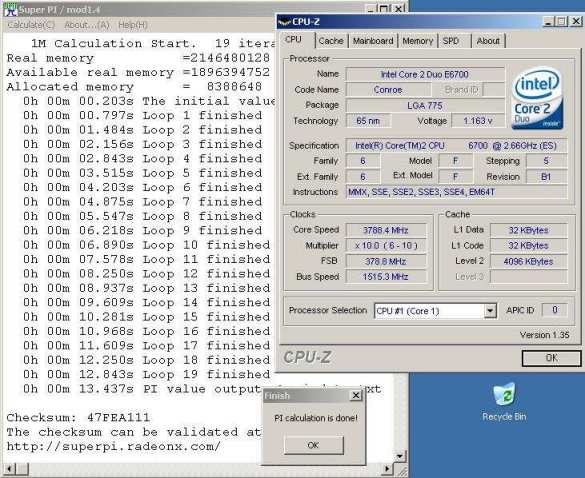The width and height of the screenshot is (585, 478).
Task: Click Super PI scroll left arrow
Action: point(10,469)
